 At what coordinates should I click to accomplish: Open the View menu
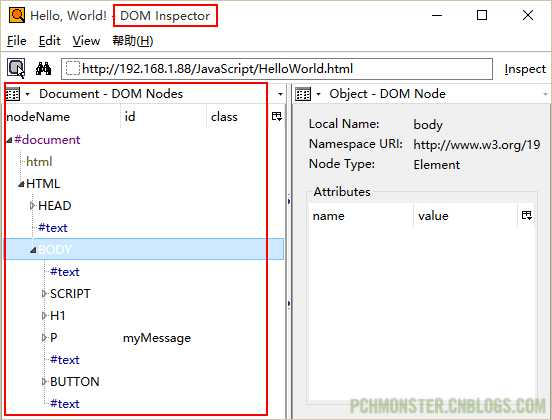86,41
